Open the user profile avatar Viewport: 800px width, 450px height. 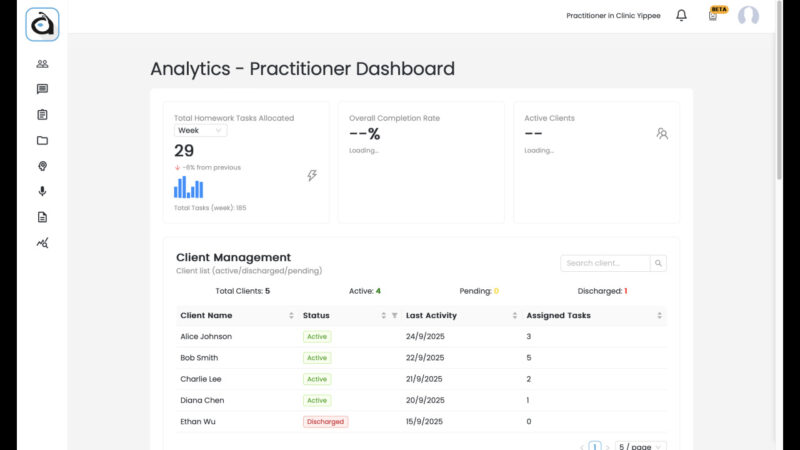748,15
